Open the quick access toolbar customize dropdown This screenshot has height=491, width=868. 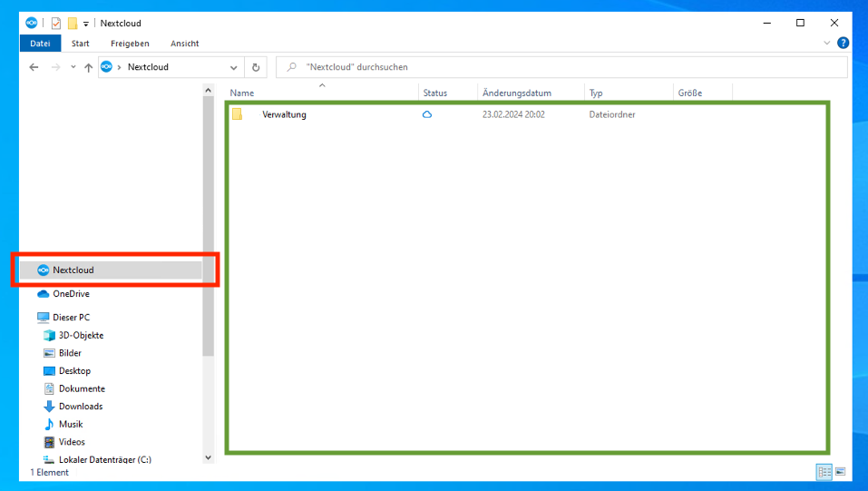(86, 24)
